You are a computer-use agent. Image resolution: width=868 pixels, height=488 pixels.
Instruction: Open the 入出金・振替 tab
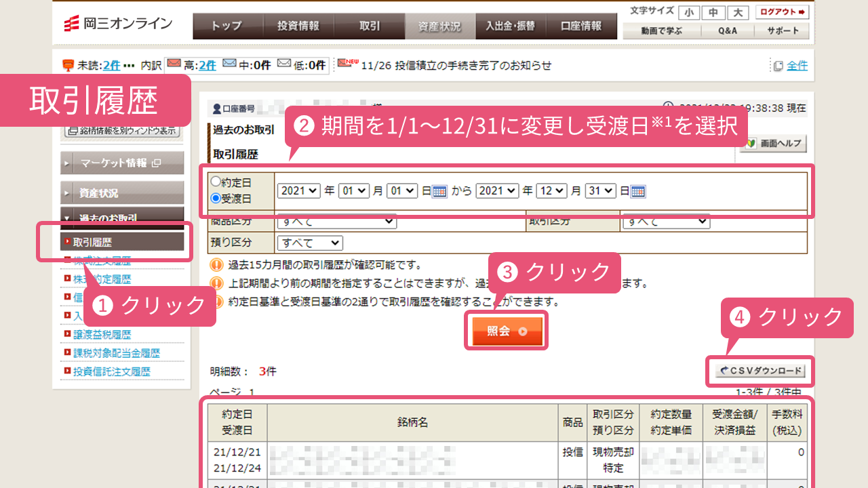[510, 26]
